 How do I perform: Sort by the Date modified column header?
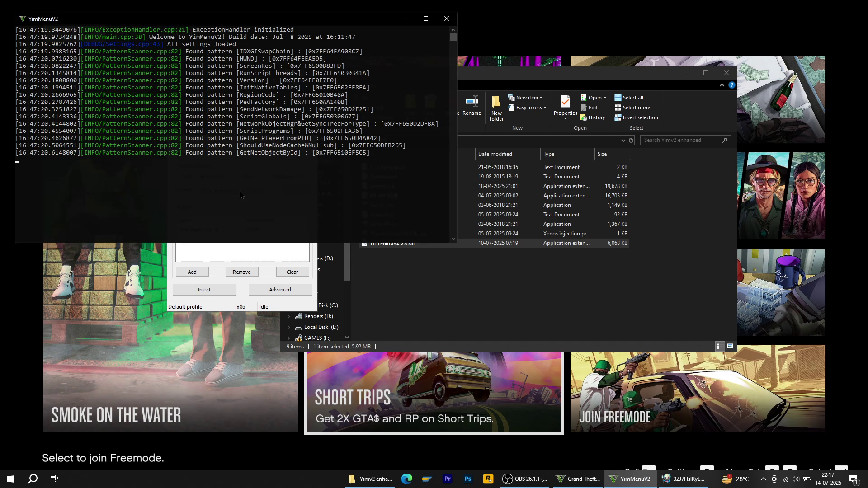coord(495,154)
